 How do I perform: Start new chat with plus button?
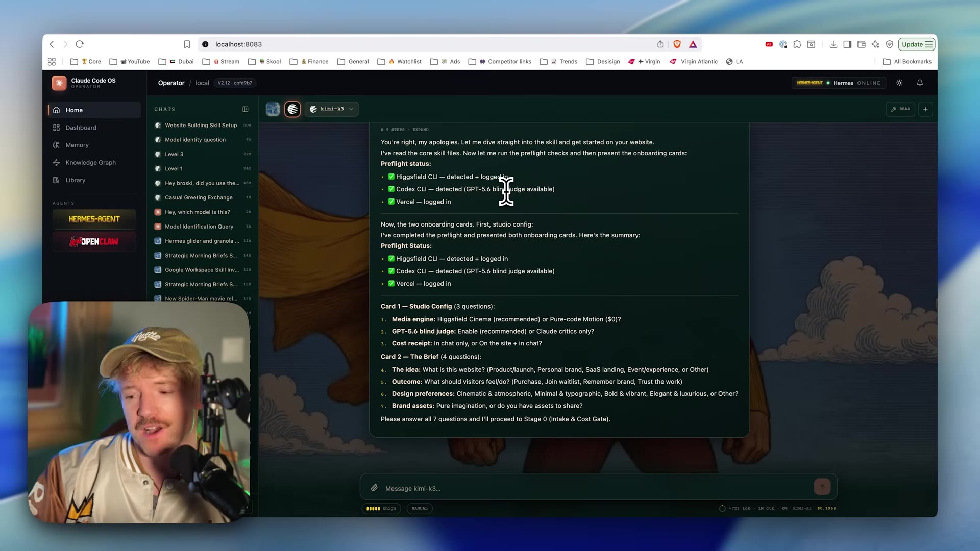click(925, 109)
